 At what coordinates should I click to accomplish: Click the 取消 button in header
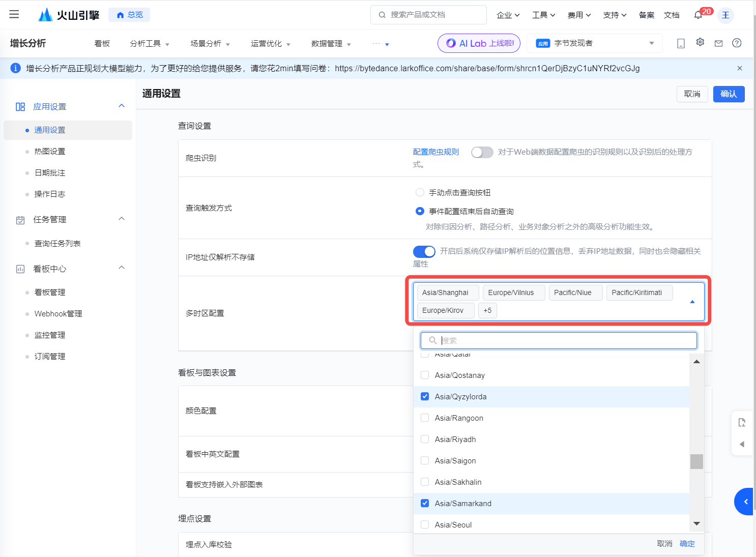coord(692,94)
